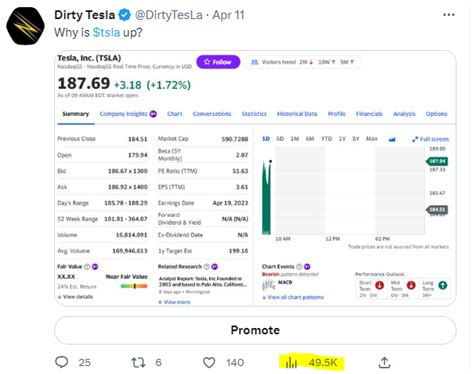The height and width of the screenshot is (374, 474).
Task: Retweet using the retweet arrows icon
Action: coord(138,362)
